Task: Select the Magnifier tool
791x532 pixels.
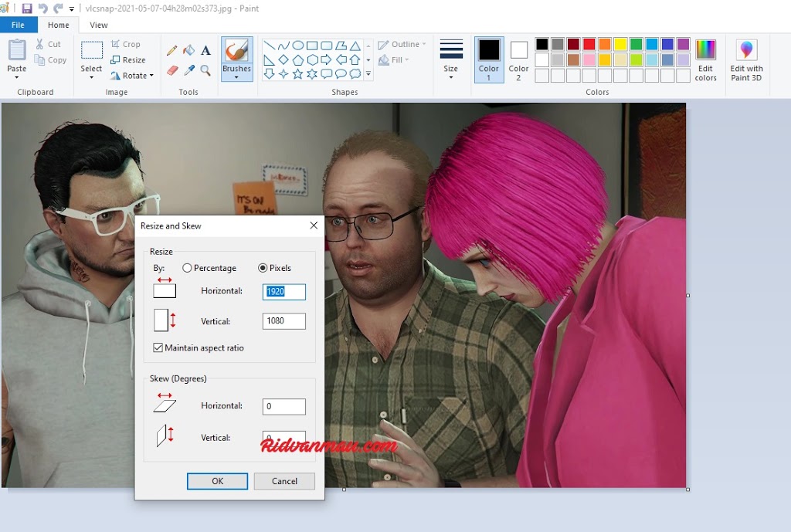Action: pyautogui.click(x=205, y=70)
